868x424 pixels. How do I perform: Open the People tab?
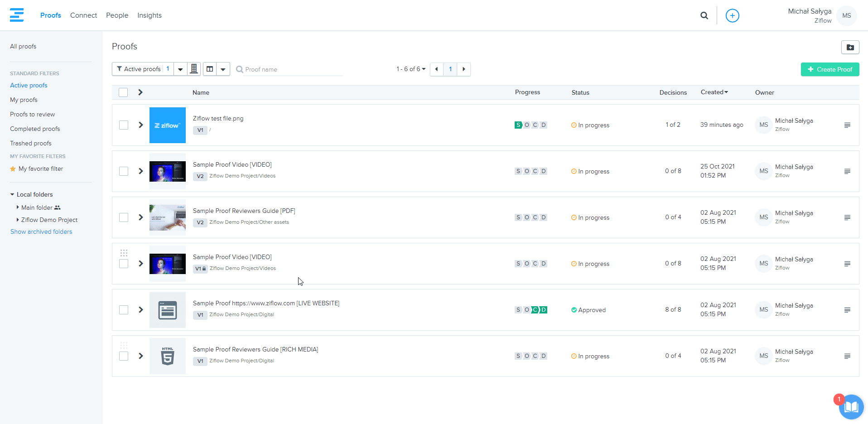point(117,15)
